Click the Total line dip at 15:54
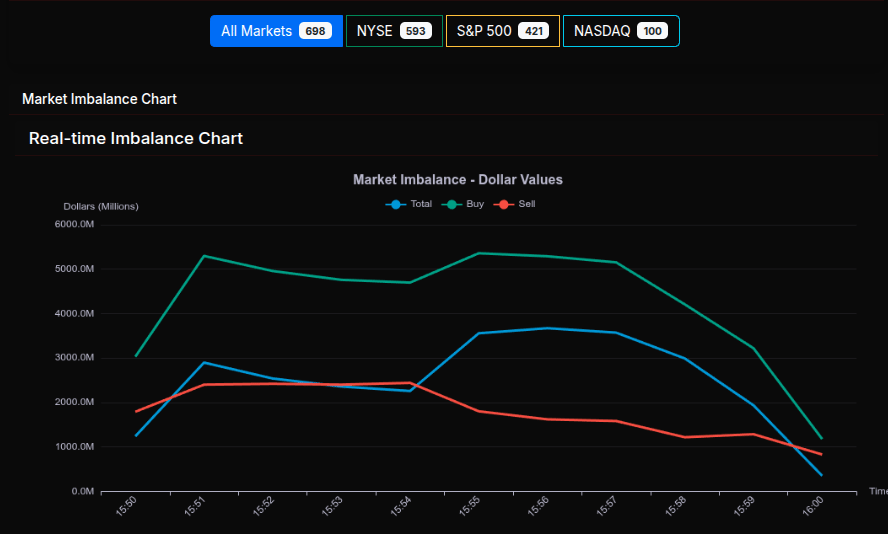 click(410, 391)
